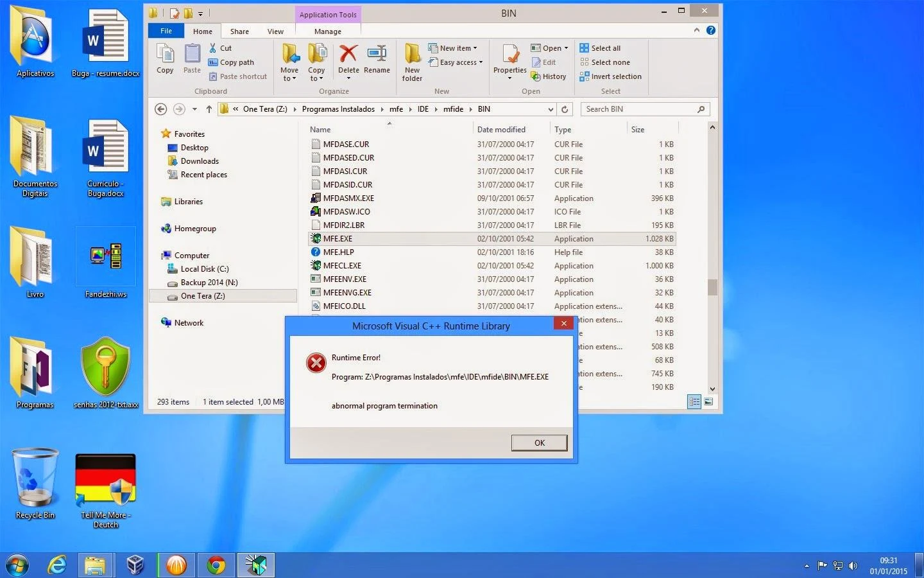
Task: Click the Application Tools contextual tab
Action: [328, 15]
